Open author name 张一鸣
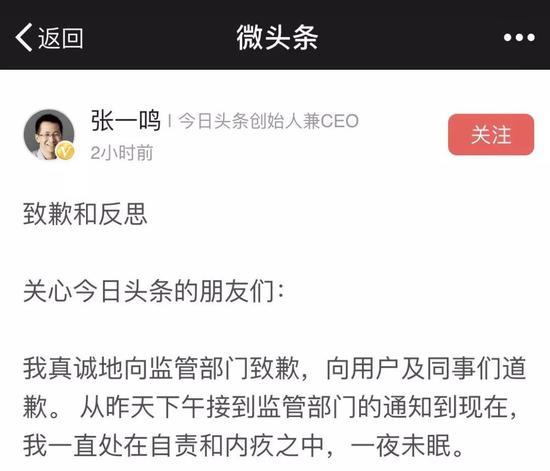 click(x=126, y=121)
